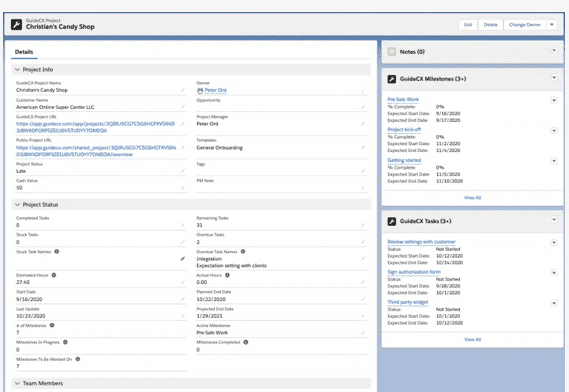This screenshot has height=392, width=569.
Task: Show Stuck Task Names info tooltip icon
Action: (x=57, y=252)
